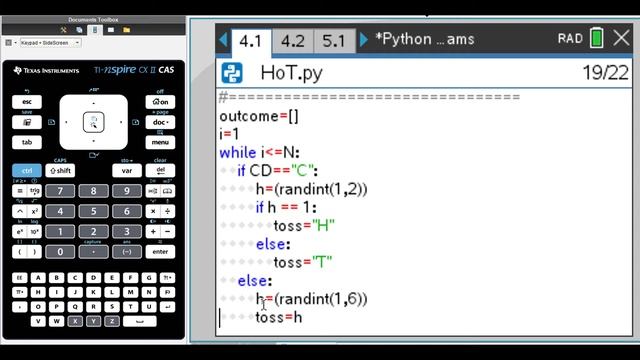The image size is (640, 360).
Task: Switch to page tab 4.1
Action: (x=251, y=41)
